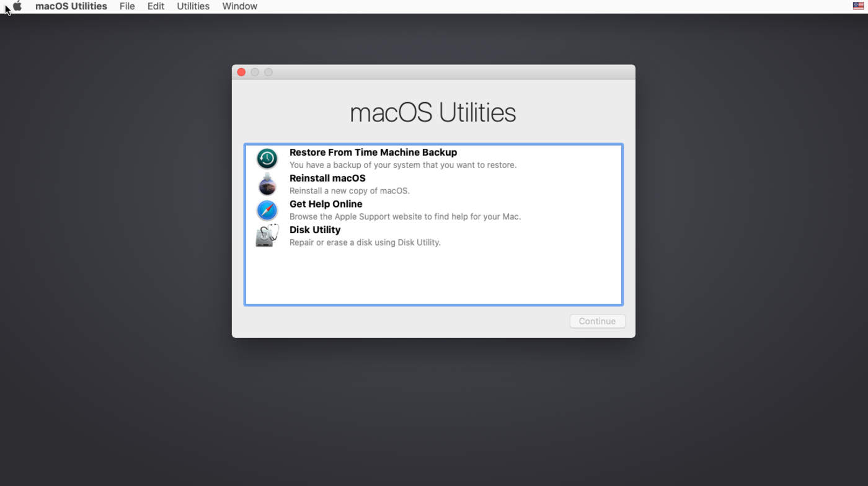
Task: Click the Reinstall a new copy of macOS text
Action: click(x=349, y=191)
